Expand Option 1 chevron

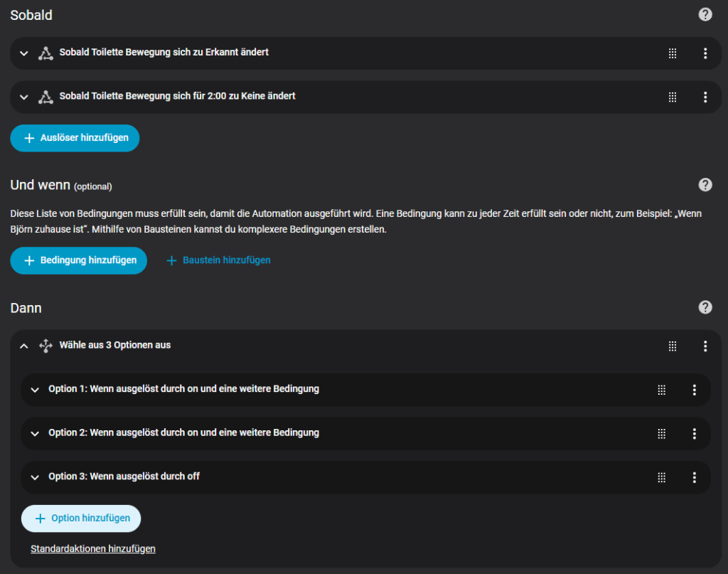coord(34,390)
